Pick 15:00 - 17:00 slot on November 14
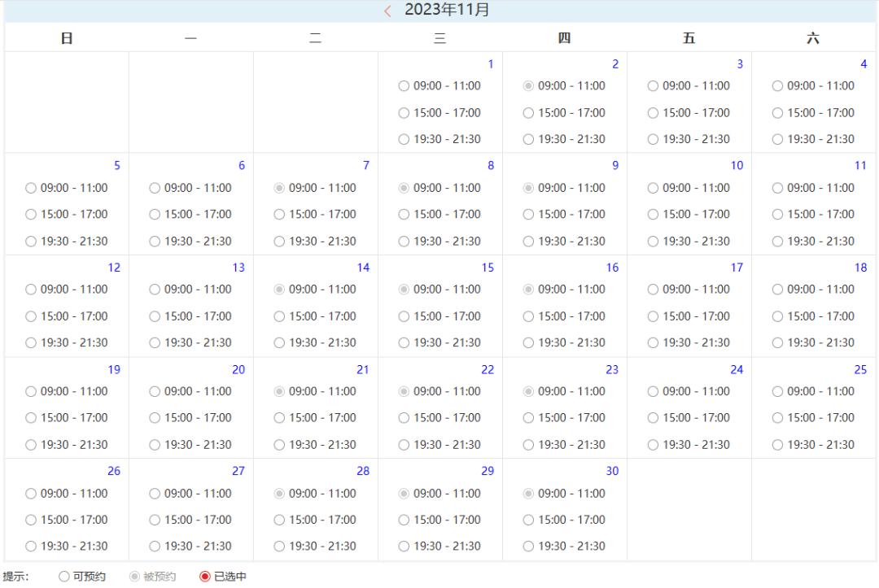The height and width of the screenshot is (588, 879). pyautogui.click(x=279, y=316)
